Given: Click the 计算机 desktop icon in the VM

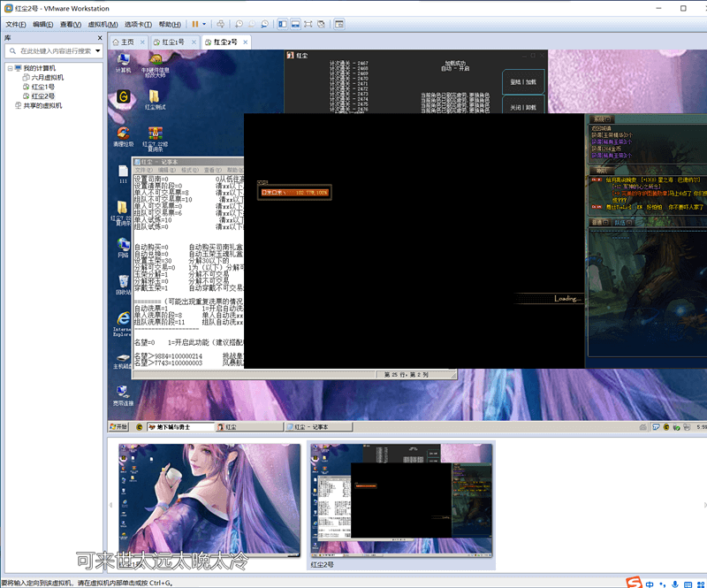Looking at the screenshot, I should pos(123,63).
